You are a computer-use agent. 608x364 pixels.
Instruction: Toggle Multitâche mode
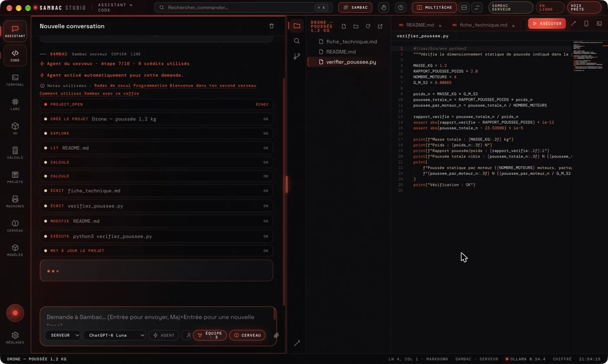pos(434,7)
